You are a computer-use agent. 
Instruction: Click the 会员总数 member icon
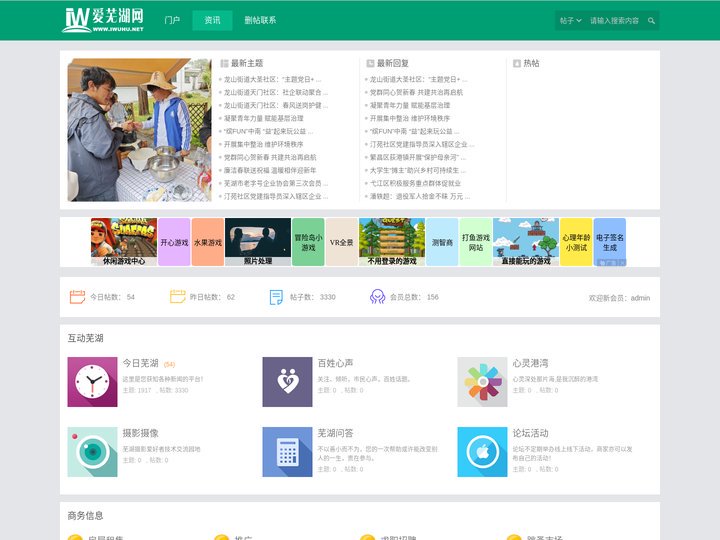pos(377,297)
